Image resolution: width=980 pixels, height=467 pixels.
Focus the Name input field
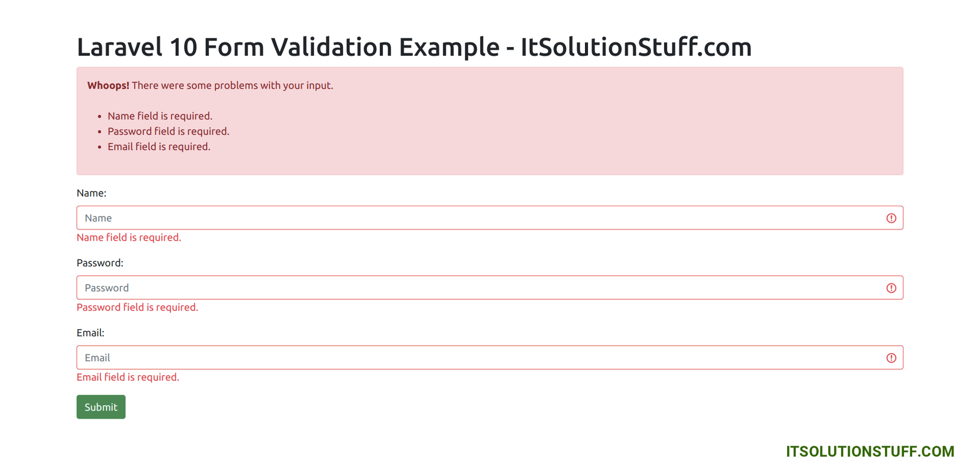[x=478, y=218]
